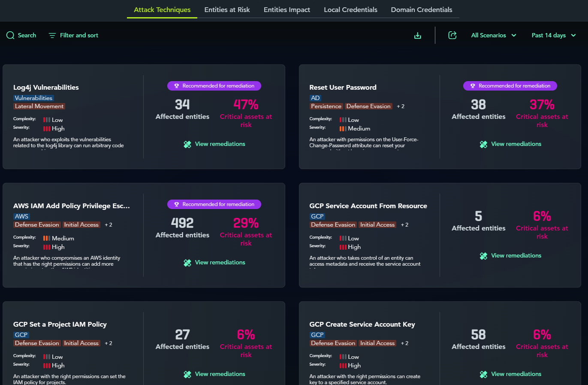Click the Lateral Movement tag

pos(39,106)
